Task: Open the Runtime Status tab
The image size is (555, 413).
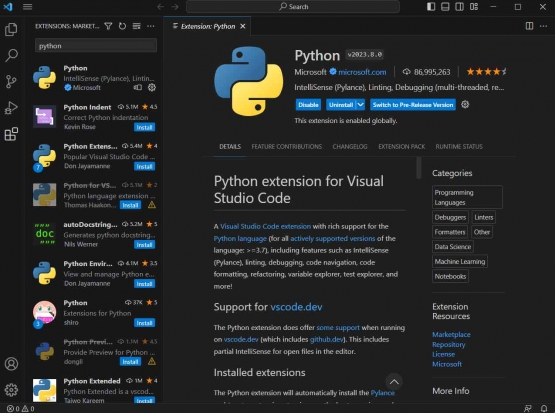Action: (x=459, y=147)
